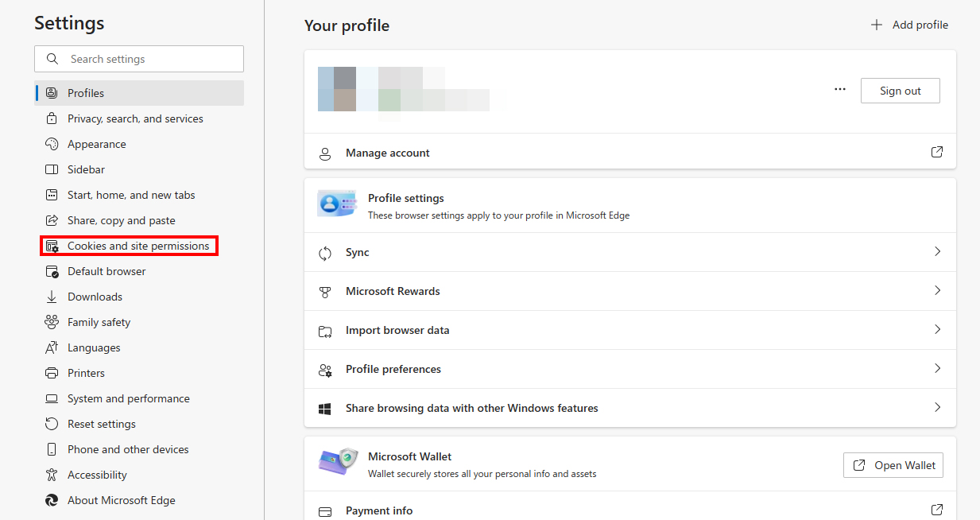Image resolution: width=980 pixels, height=520 pixels.
Task: Expand the Profile preferences chevron
Action: coord(937,368)
